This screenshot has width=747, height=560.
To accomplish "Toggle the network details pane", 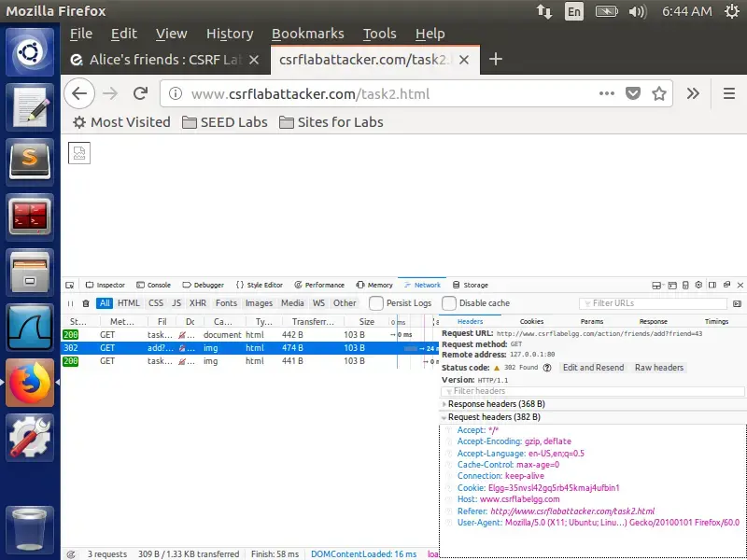I will click(737, 303).
